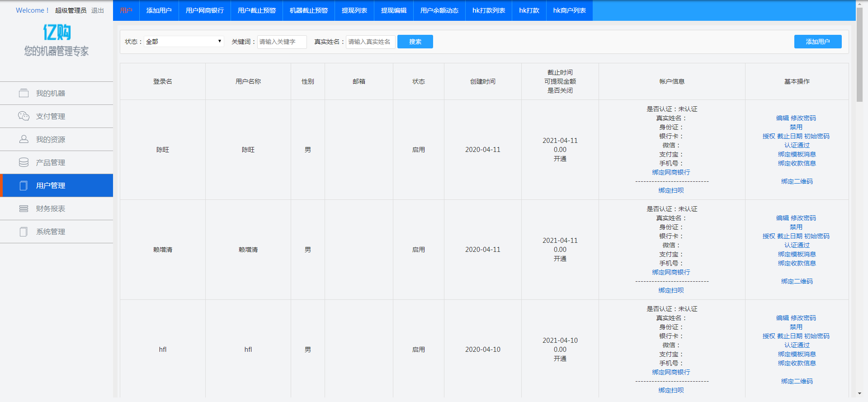Click 禁用 link for user 陈旺
This screenshot has width=868, height=402.
796,127
